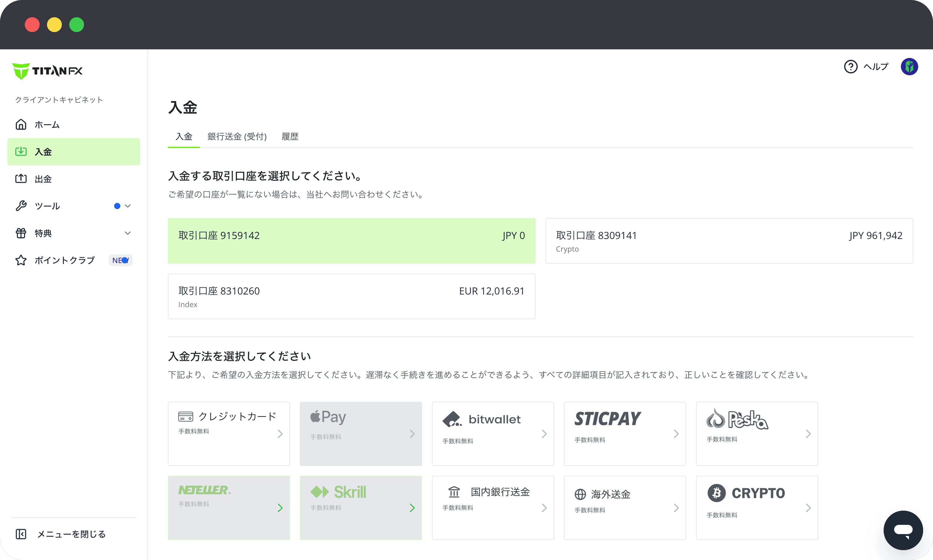Click the Titan FX logo
Image resolution: width=933 pixels, height=560 pixels.
coord(48,71)
